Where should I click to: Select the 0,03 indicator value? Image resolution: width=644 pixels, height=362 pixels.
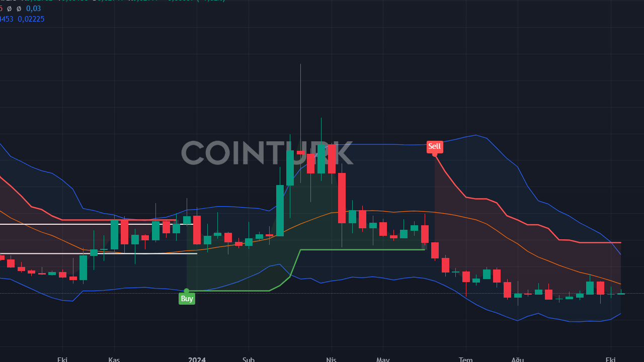[x=33, y=9]
